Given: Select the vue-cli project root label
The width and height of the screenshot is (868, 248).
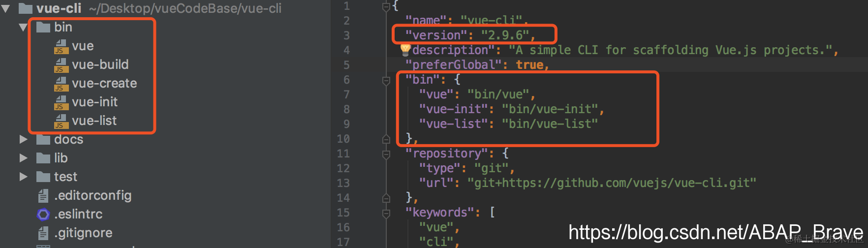Looking at the screenshot, I should click(59, 9).
